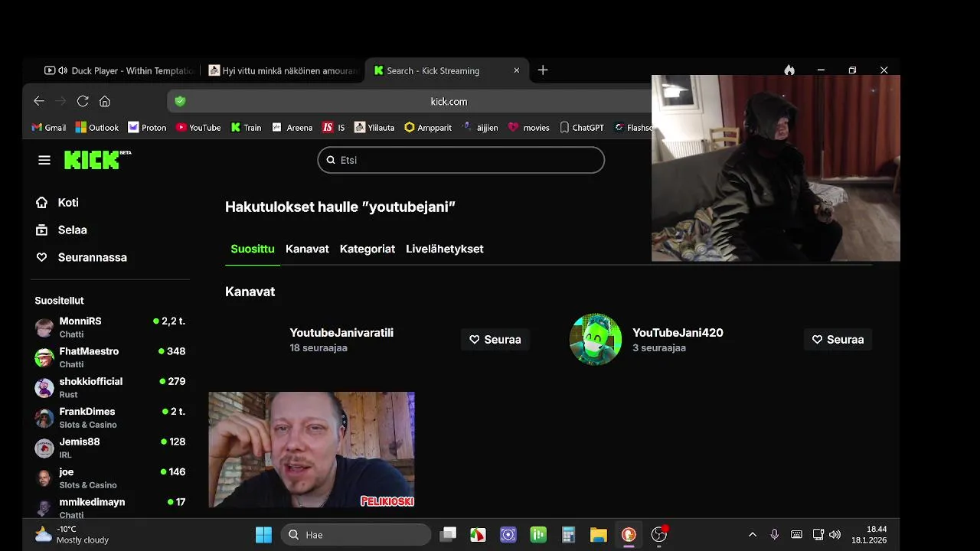Screen dimensions: 980x551
Task: Click the YouTubeJani420 channel avatar
Action: [x=596, y=339]
